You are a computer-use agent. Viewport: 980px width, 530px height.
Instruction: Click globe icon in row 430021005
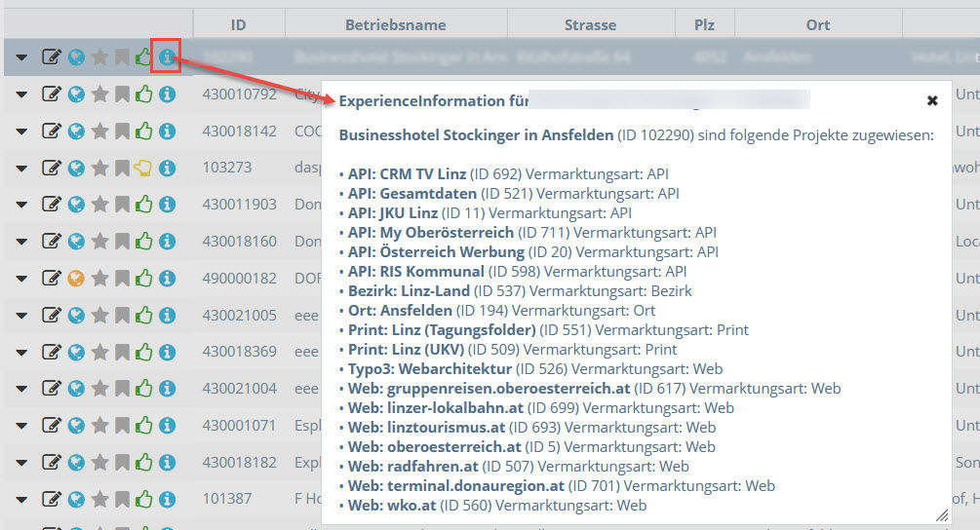tap(76, 315)
